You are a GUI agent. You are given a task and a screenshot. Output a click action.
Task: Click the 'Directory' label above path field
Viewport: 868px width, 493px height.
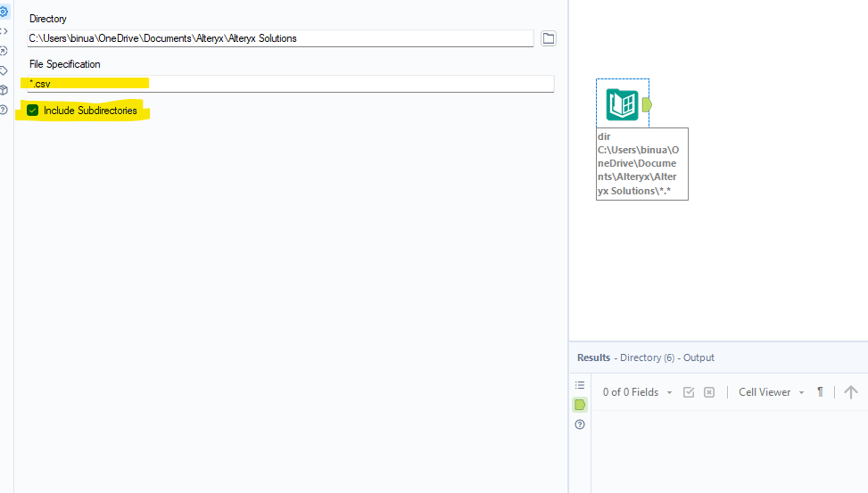click(47, 19)
